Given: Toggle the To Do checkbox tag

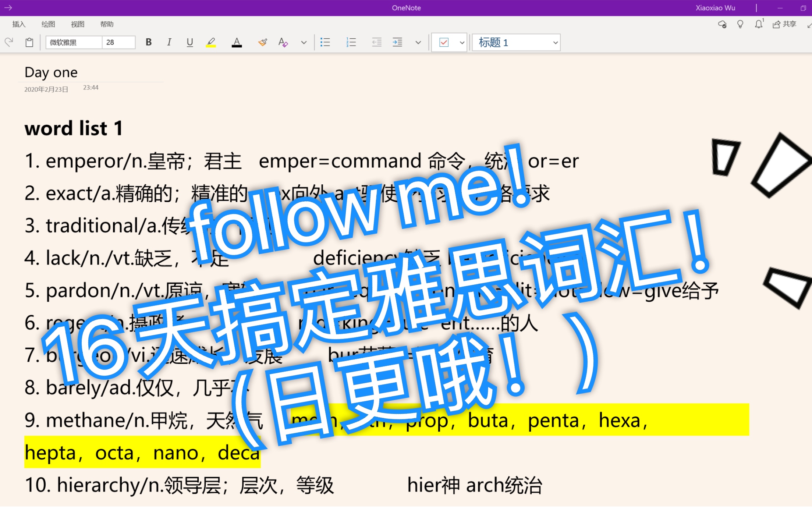Looking at the screenshot, I should 444,42.
